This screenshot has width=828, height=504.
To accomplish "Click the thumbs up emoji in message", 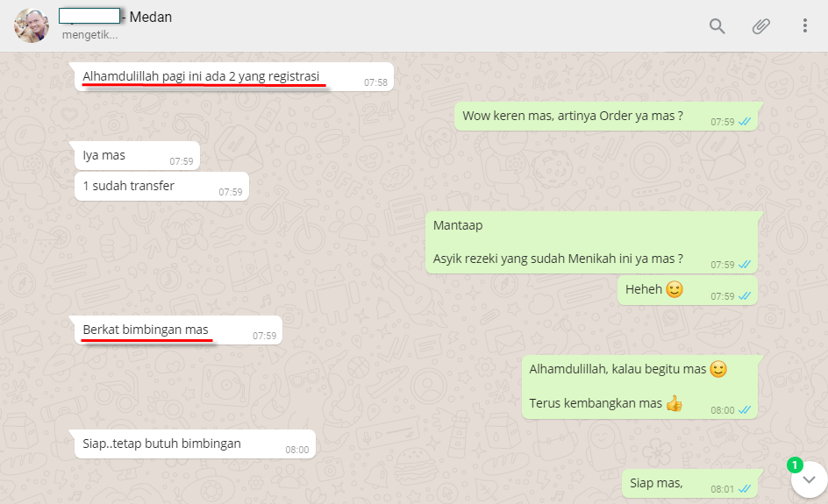I will click(674, 403).
